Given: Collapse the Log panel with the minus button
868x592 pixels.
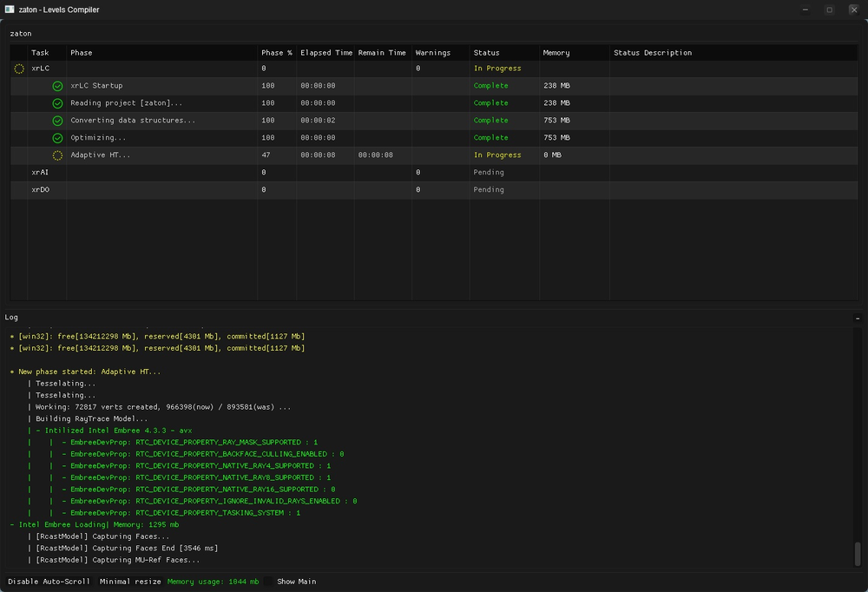Looking at the screenshot, I should [x=856, y=318].
